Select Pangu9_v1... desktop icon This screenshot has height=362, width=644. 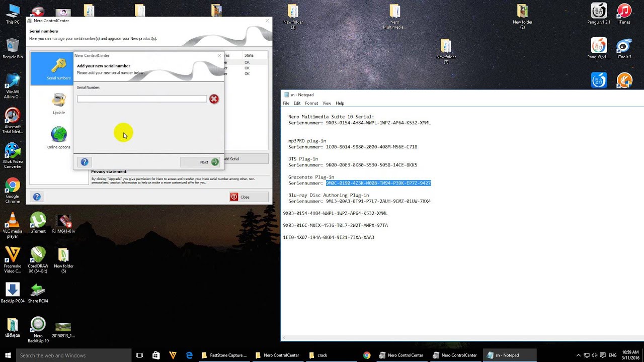599,49
